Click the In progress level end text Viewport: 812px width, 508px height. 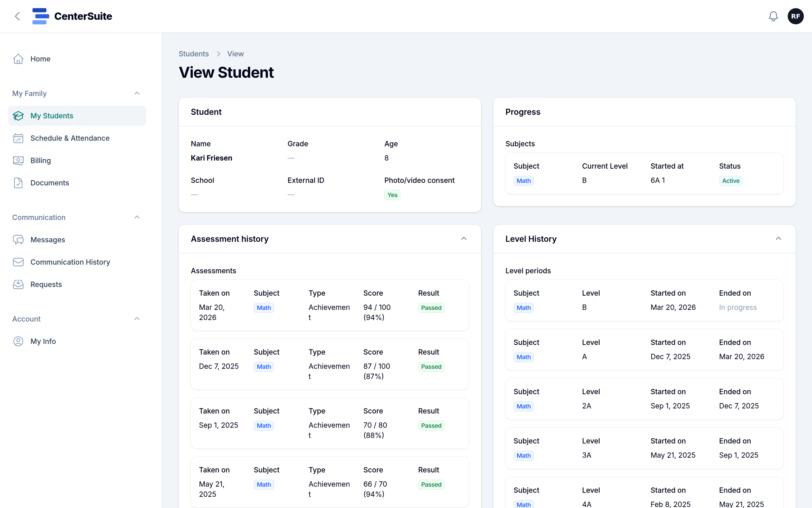(x=738, y=307)
